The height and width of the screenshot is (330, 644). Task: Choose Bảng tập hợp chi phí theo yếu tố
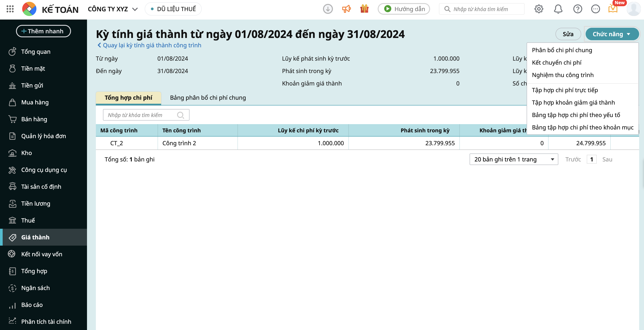coord(583,115)
